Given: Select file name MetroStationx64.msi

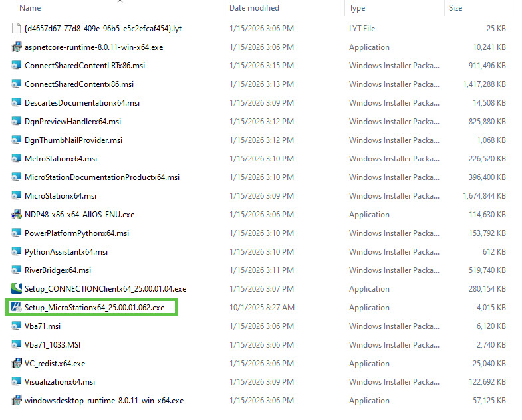Looking at the screenshot, I should tap(61, 159).
